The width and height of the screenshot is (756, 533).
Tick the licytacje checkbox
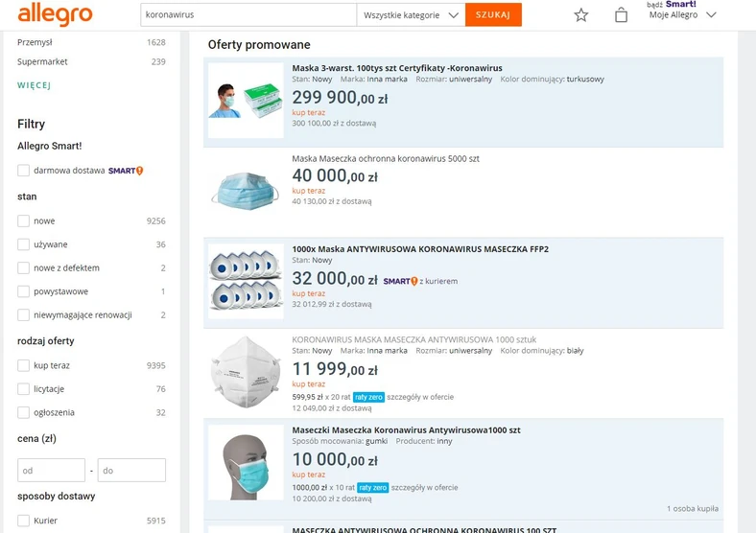[24, 389]
